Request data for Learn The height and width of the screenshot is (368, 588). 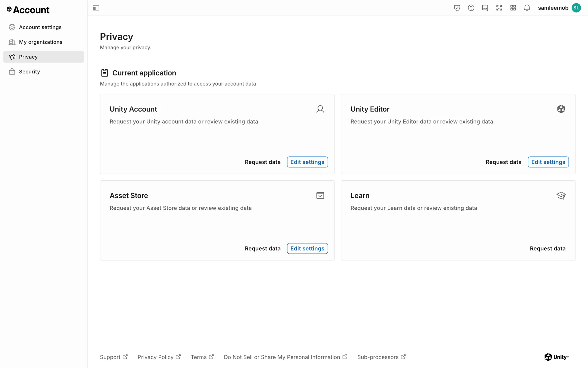pos(548,248)
